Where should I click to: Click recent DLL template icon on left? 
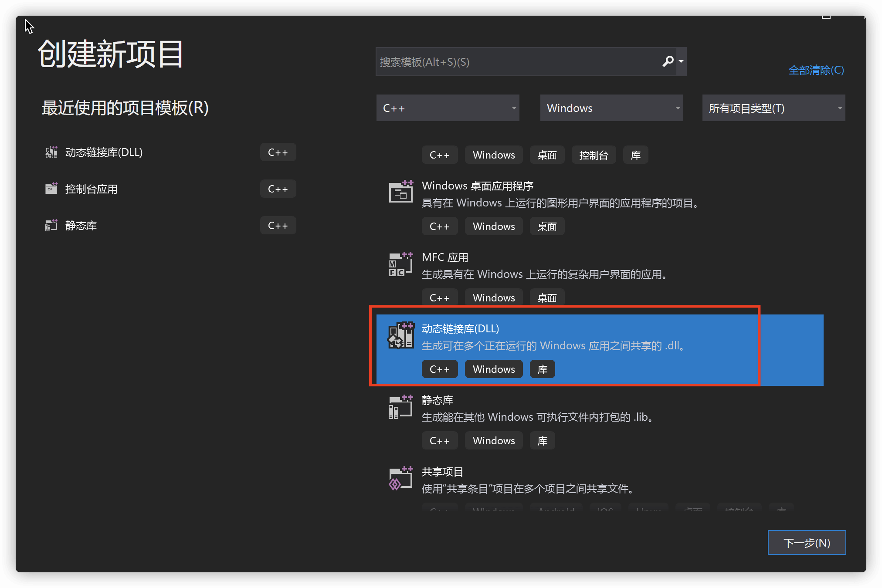click(x=51, y=152)
